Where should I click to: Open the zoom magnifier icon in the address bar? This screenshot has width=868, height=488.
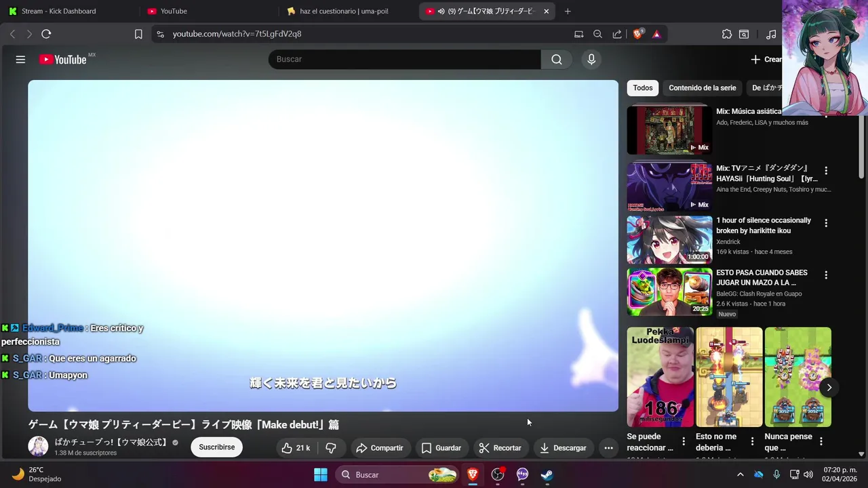(597, 34)
